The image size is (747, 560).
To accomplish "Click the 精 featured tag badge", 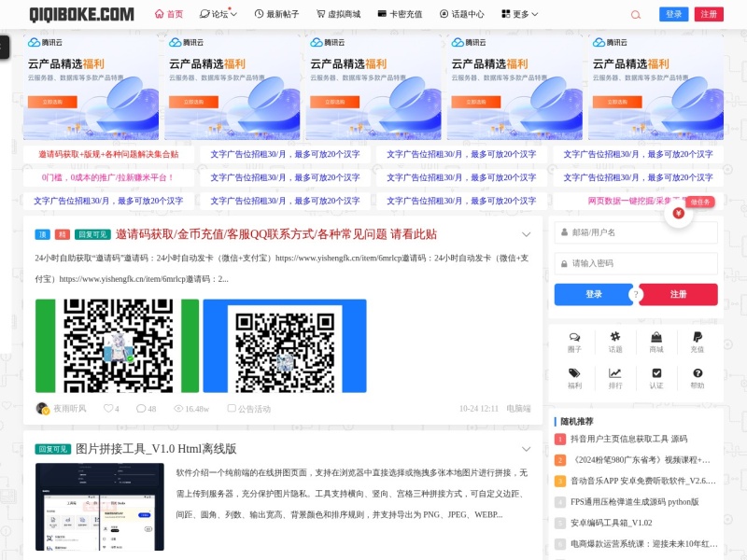I will tap(63, 234).
